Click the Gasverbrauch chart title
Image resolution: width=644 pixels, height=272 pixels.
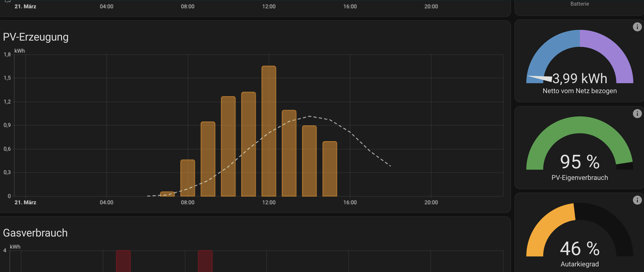(35, 233)
